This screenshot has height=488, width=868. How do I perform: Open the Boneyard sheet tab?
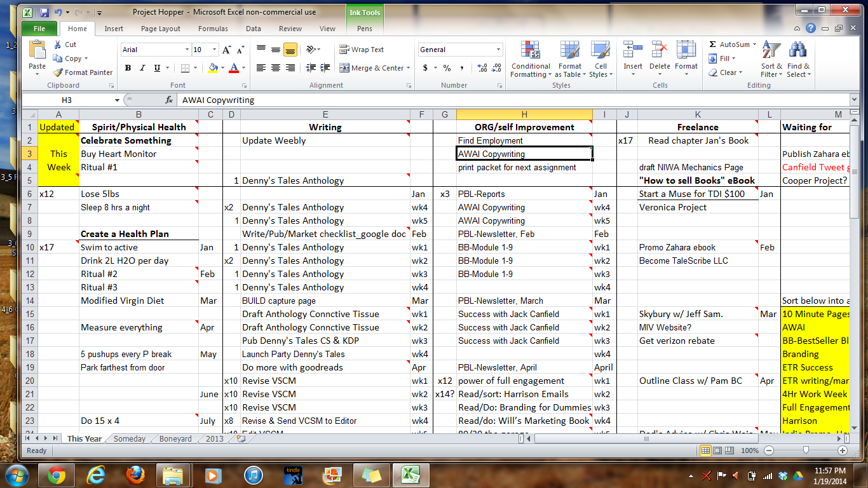[175, 439]
